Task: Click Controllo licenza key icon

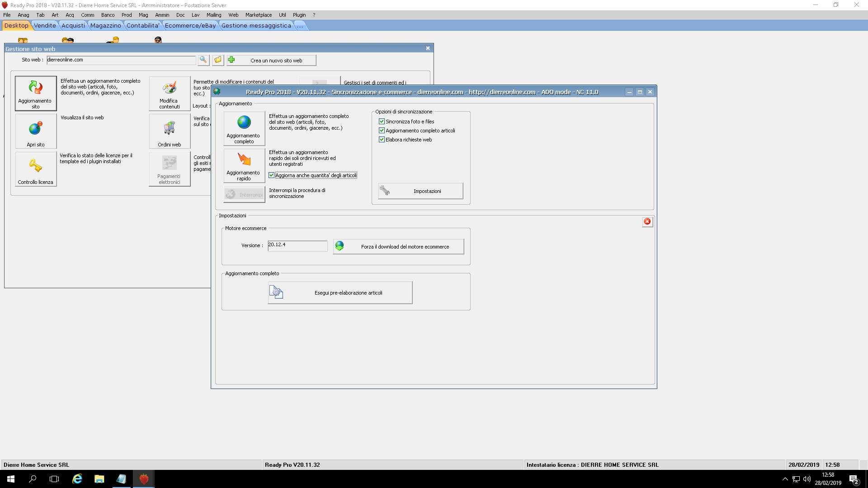Action: (x=36, y=169)
